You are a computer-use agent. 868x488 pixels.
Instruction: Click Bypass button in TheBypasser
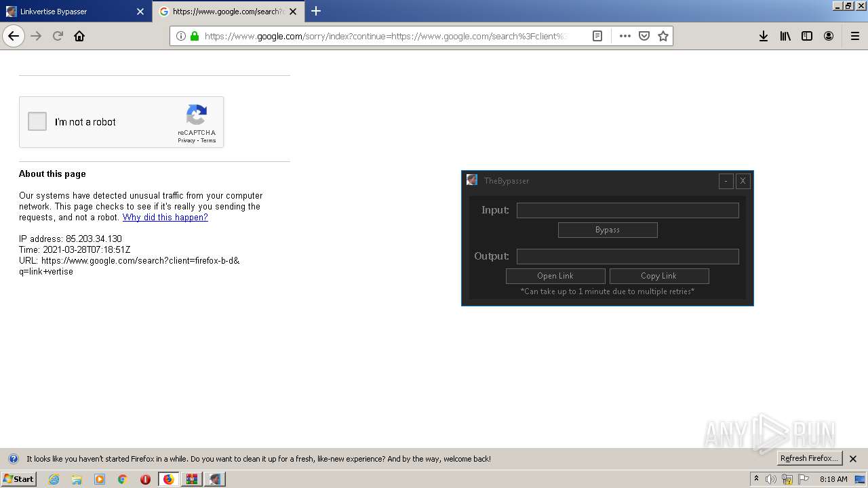tap(608, 230)
